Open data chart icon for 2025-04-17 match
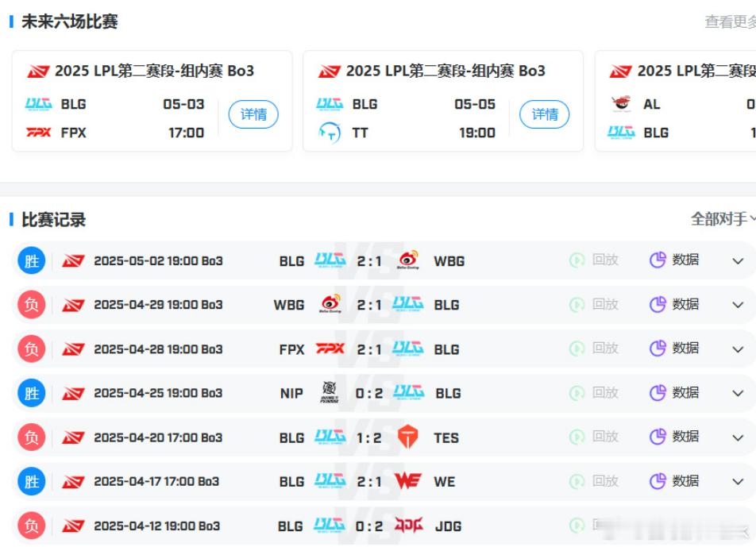756x547 pixels. 658,481
